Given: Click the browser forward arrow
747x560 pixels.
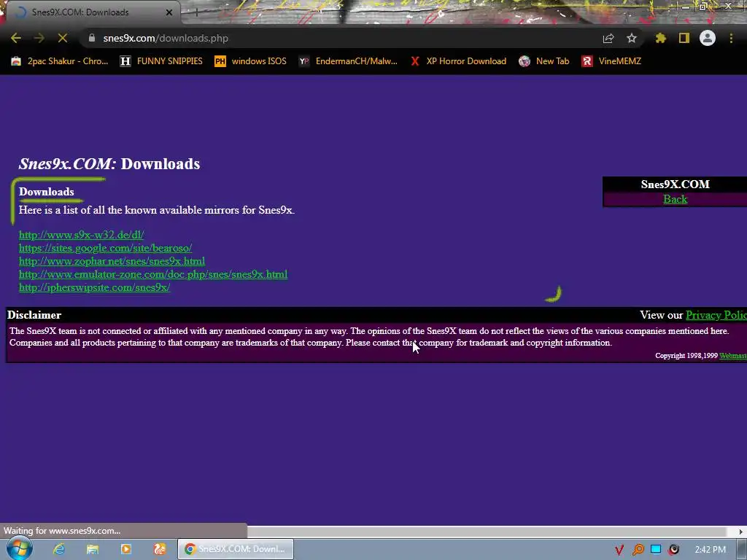Looking at the screenshot, I should [39, 38].
